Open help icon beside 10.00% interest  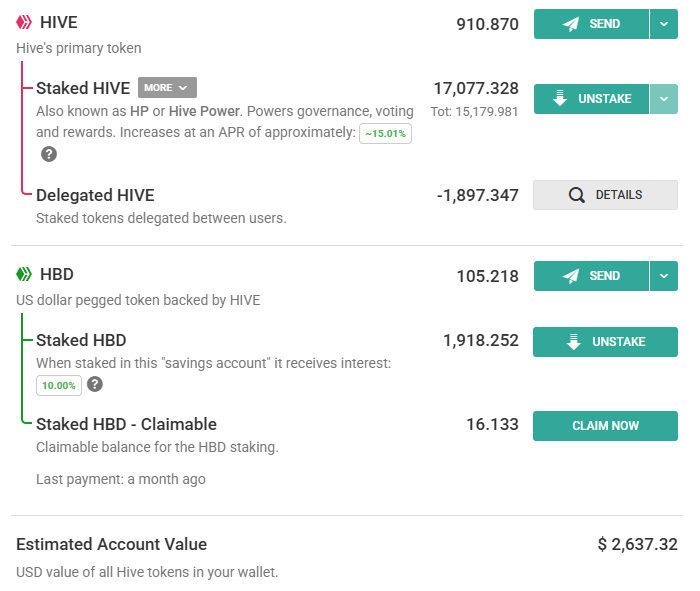pos(95,384)
